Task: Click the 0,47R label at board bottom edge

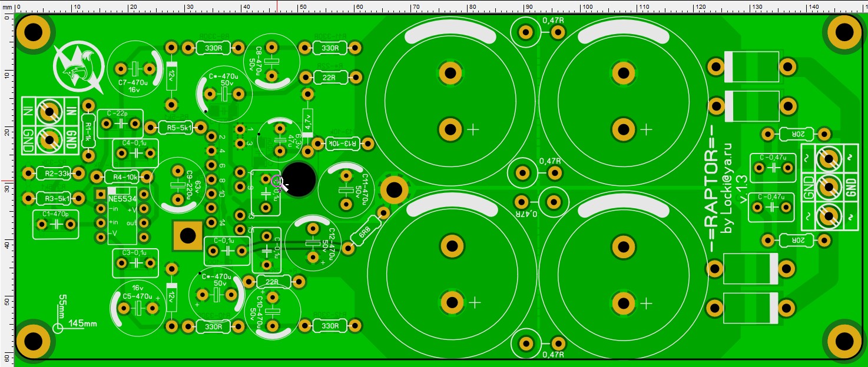Action: tap(552, 355)
